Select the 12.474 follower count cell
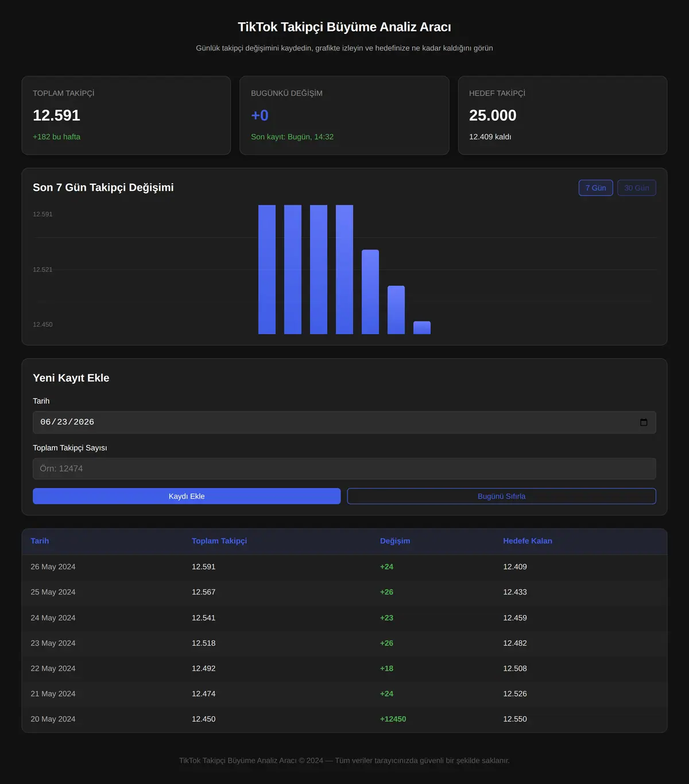This screenshot has width=689, height=784. [x=204, y=694]
